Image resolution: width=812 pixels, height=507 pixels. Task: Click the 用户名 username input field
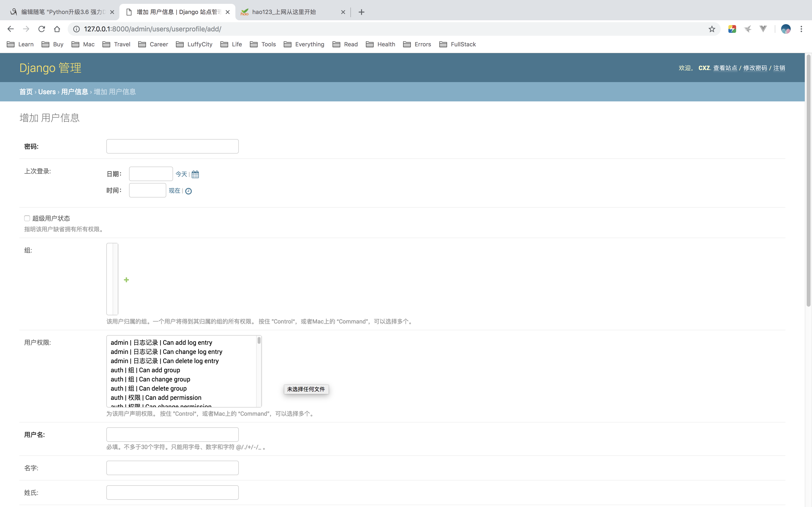(x=173, y=434)
